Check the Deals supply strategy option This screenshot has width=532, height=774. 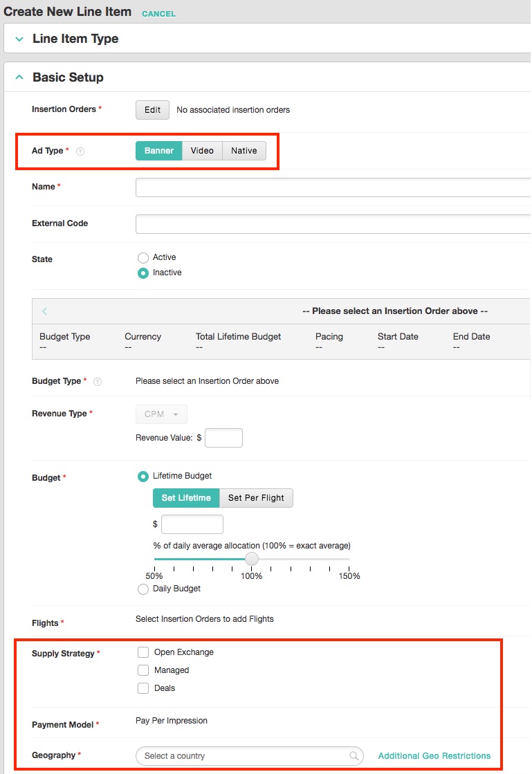point(143,688)
